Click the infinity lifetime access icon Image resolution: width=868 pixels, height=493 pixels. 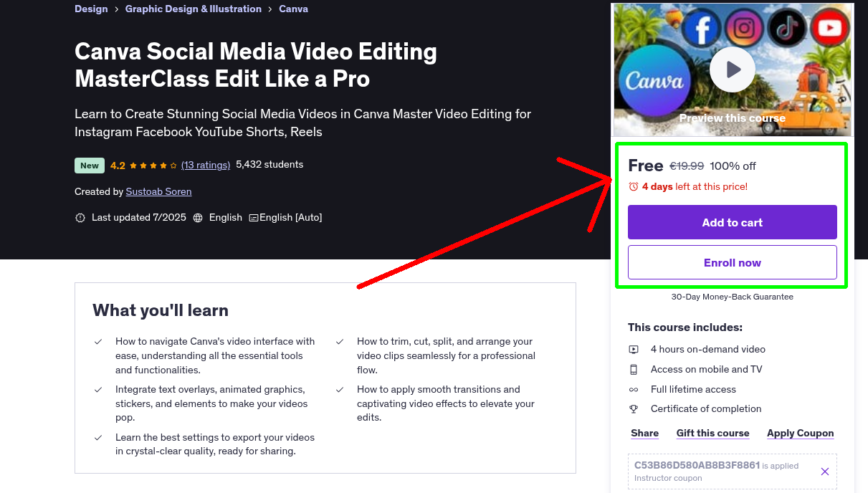coord(634,390)
